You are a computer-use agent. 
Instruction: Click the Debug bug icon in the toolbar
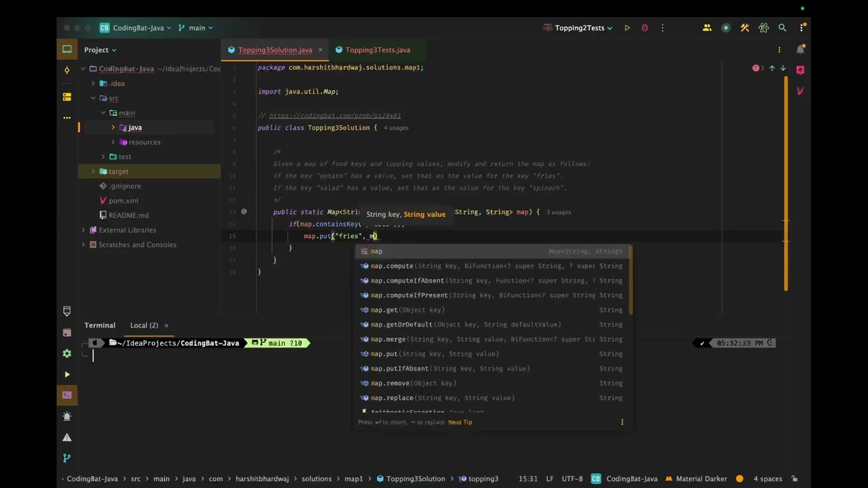645,28
